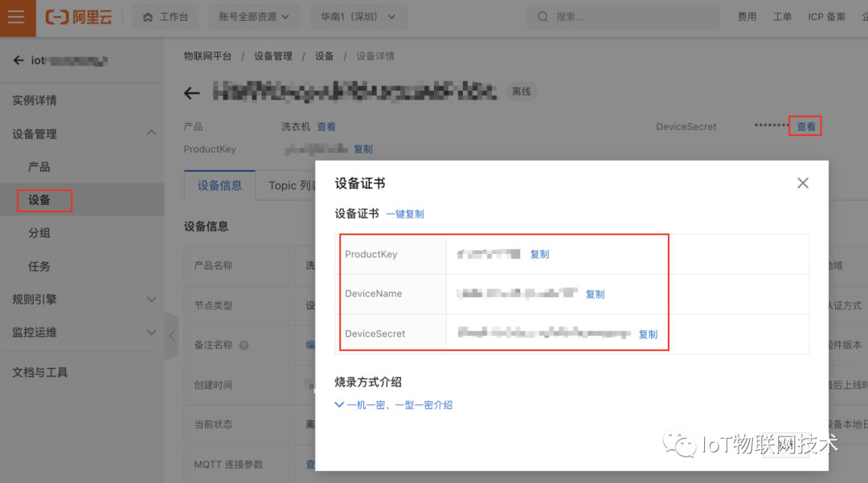Open the 工单 menu in top bar
This screenshot has height=483, width=868.
tap(782, 17)
